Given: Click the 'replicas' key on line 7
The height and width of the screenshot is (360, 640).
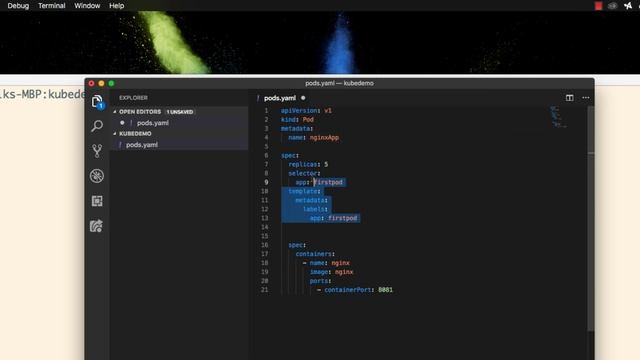Looking at the screenshot, I should pyautogui.click(x=303, y=164).
